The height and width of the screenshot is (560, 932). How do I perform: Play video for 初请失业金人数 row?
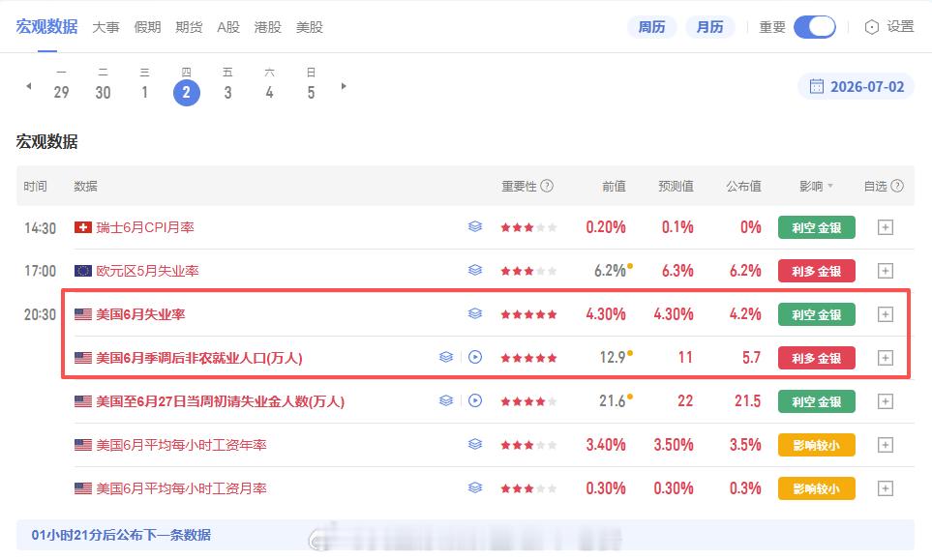click(475, 400)
